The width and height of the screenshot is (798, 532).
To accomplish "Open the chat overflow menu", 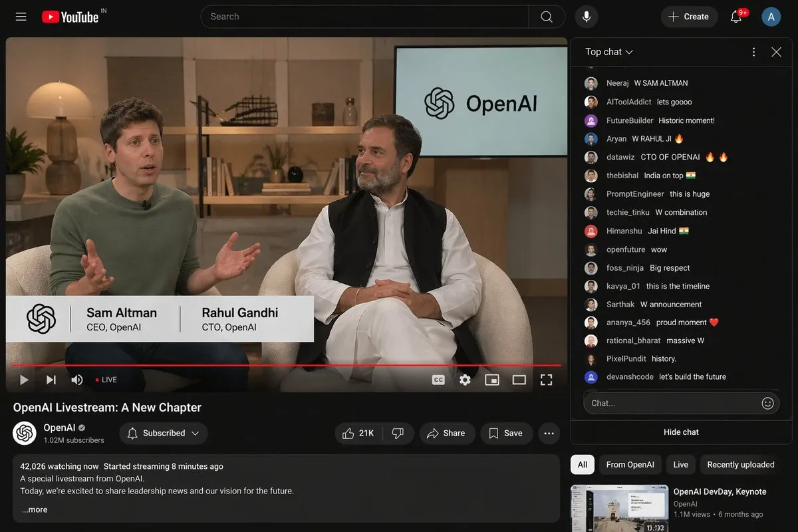I will coord(753,51).
